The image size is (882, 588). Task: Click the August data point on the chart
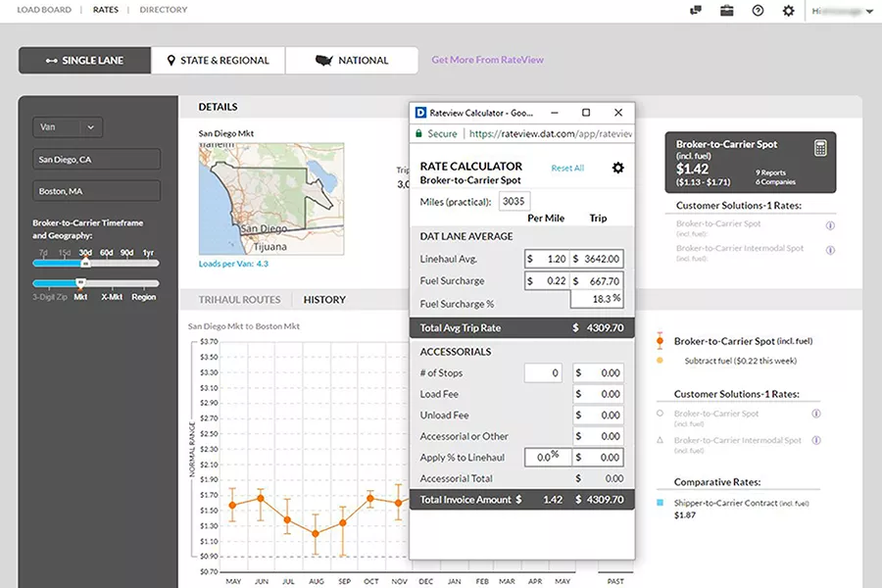click(x=316, y=533)
